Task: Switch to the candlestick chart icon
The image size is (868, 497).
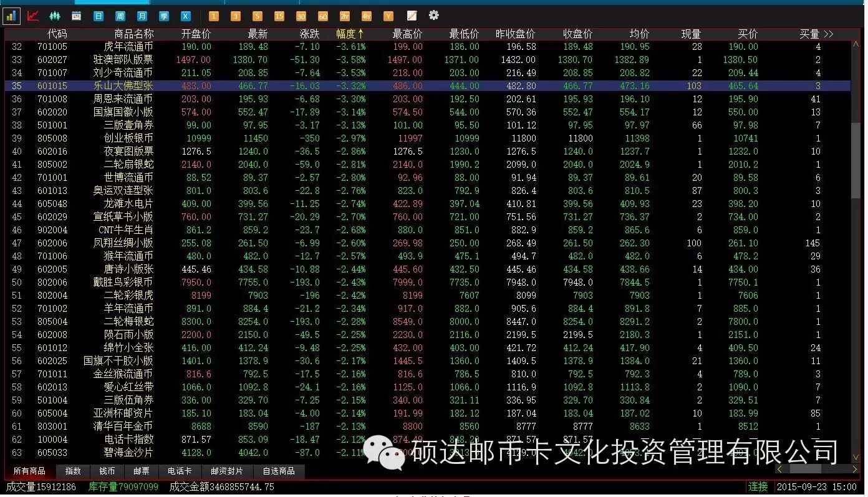Action: point(55,16)
